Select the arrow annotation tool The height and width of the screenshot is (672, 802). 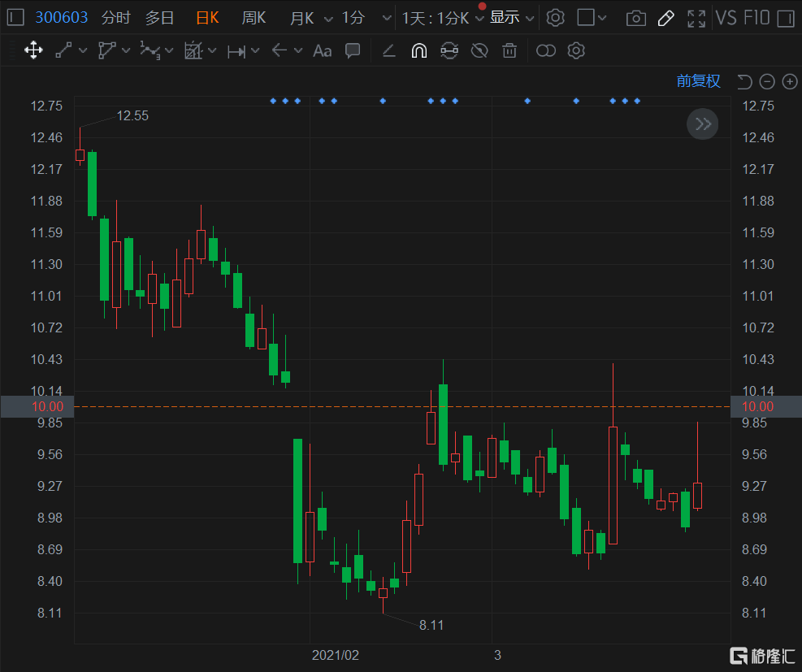click(280, 50)
